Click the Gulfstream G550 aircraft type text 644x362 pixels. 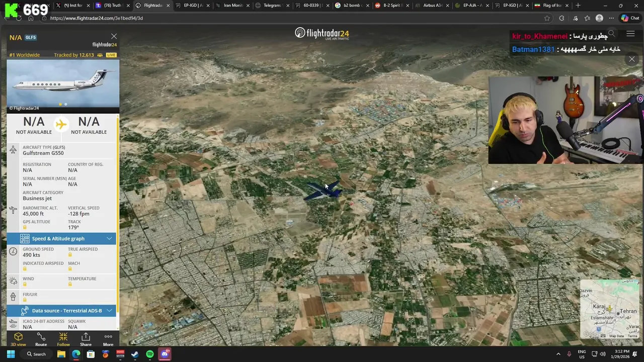click(43, 153)
